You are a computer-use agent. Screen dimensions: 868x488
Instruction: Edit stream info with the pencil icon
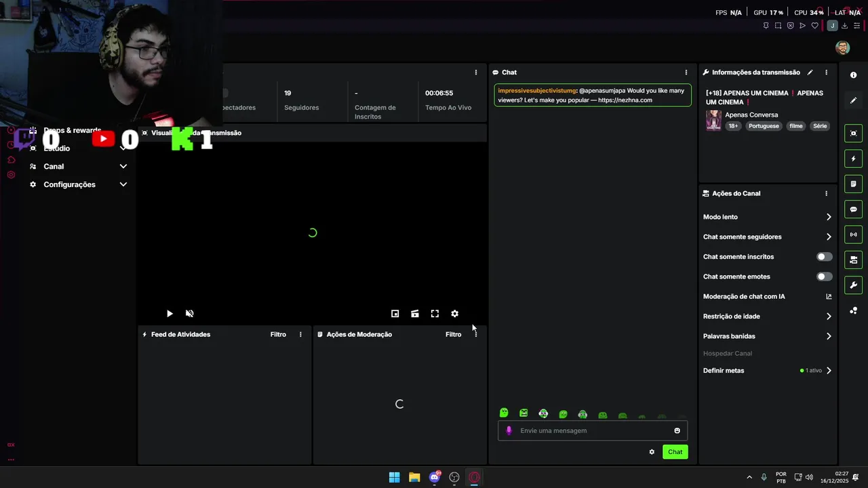[810, 73]
